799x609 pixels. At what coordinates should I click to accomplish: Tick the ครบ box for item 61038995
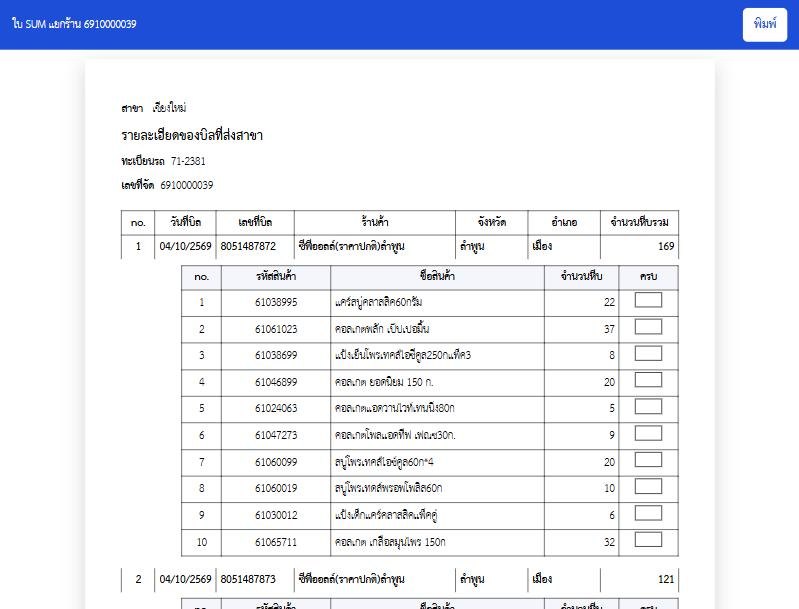pyautogui.click(x=648, y=300)
